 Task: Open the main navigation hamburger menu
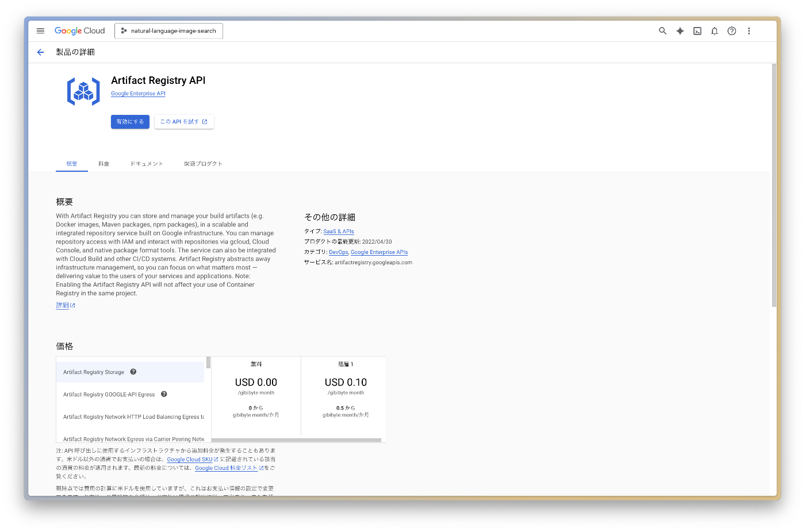point(40,31)
